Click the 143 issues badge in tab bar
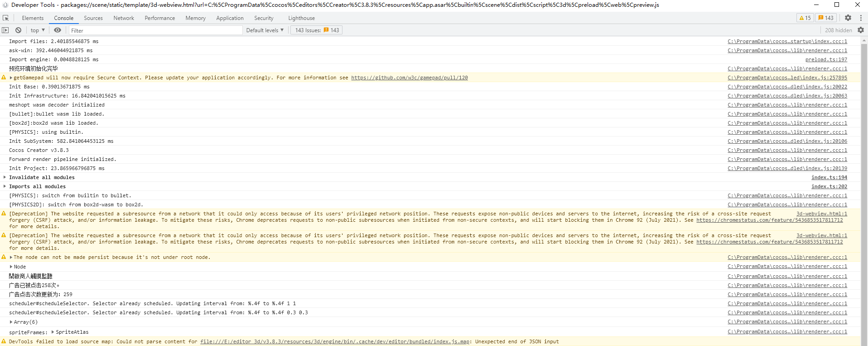The height and width of the screenshot is (346, 868). pos(826,18)
